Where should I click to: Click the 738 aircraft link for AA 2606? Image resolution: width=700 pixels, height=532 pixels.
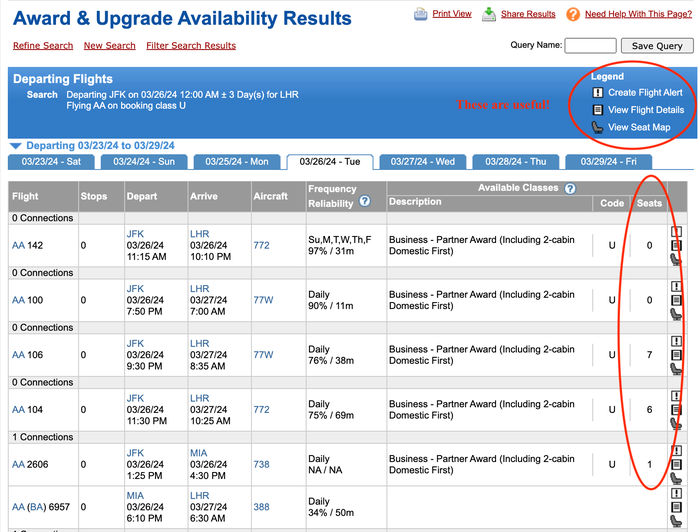point(262,465)
